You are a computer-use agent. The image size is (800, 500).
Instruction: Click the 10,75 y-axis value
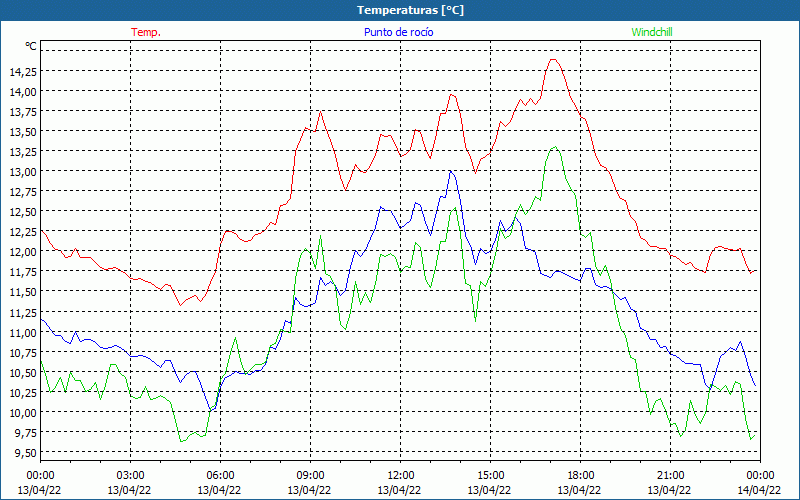point(23,353)
